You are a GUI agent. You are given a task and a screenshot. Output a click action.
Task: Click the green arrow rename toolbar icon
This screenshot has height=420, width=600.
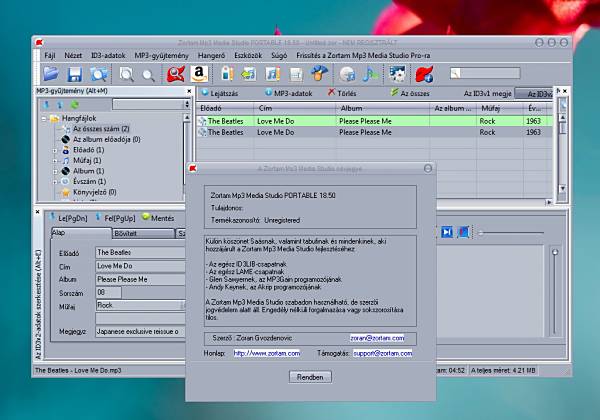click(249, 73)
